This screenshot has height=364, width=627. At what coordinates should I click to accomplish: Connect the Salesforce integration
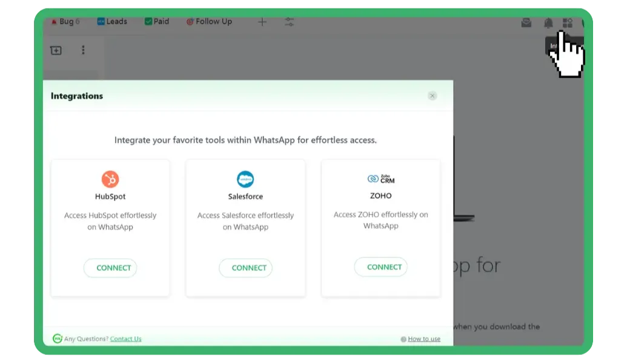[x=245, y=268]
